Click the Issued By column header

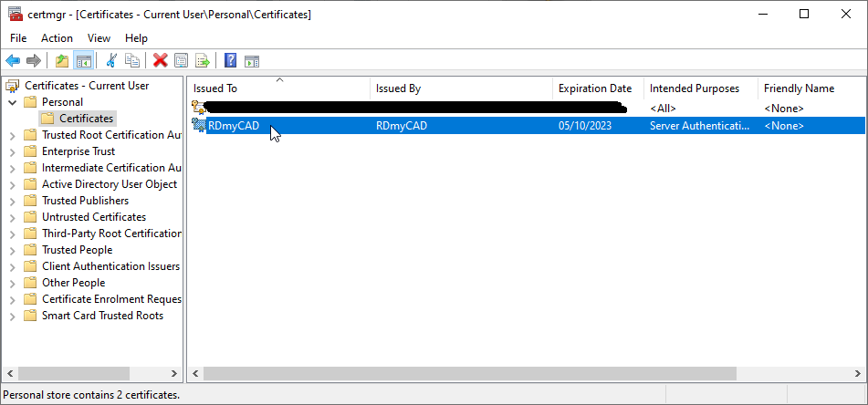(x=398, y=88)
